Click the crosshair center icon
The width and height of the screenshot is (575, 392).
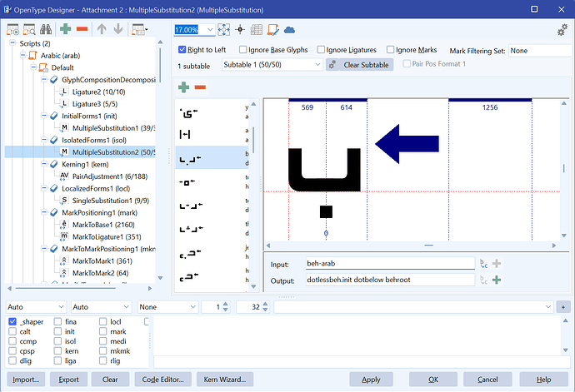(240, 30)
